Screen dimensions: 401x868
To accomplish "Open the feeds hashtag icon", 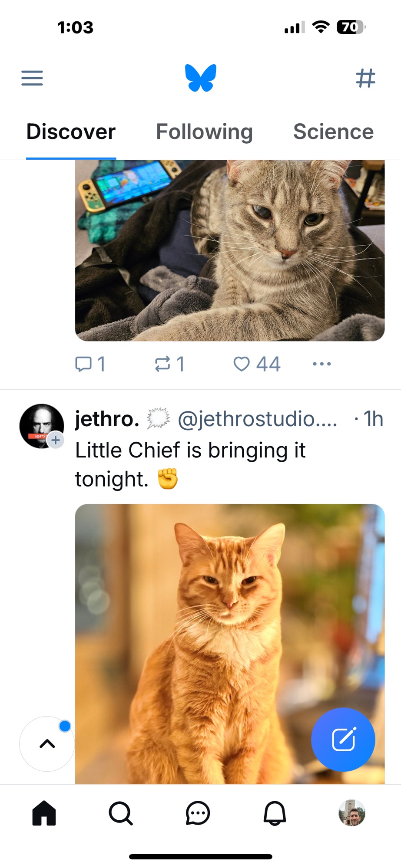I will 365,78.
